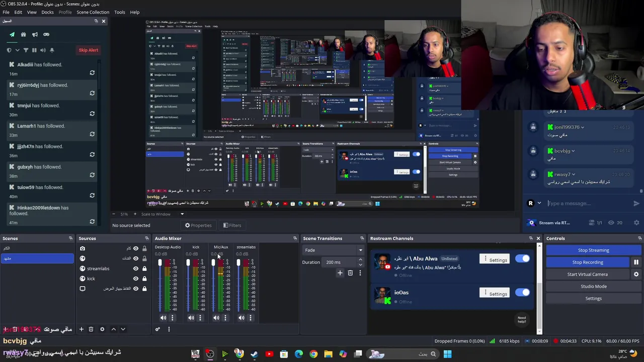
Task: Open the View menu
Action: click(x=32, y=12)
